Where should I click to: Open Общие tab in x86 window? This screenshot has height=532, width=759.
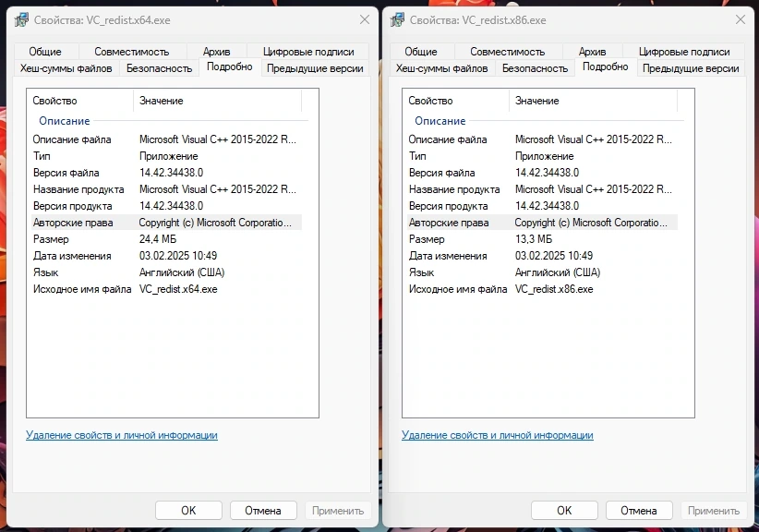pos(421,52)
